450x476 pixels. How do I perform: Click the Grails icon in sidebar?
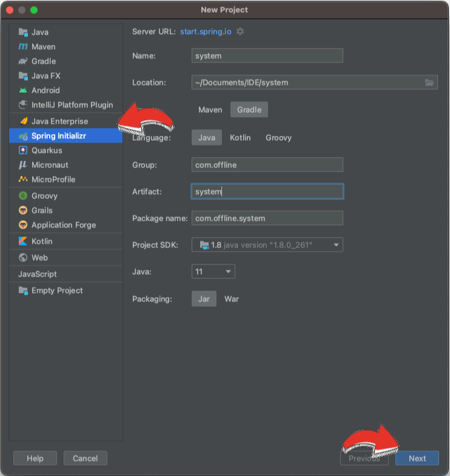tap(23, 210)
